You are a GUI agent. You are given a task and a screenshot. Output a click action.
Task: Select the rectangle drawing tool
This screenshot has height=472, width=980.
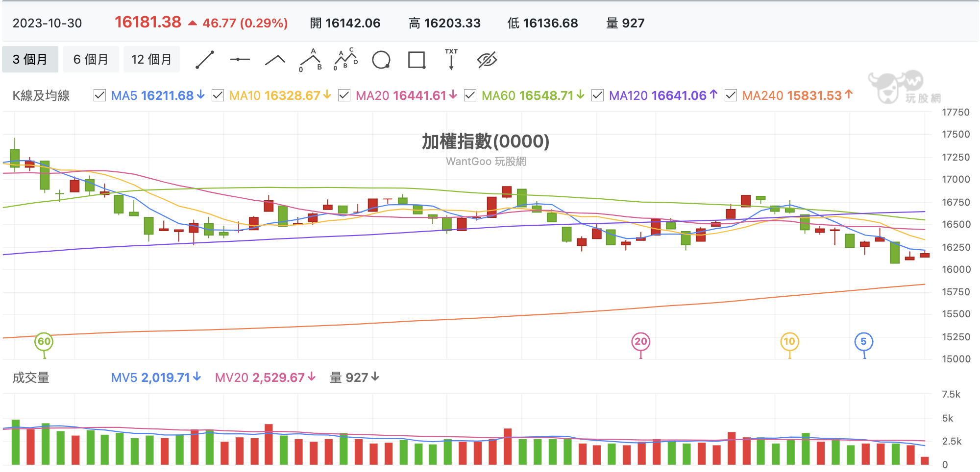click(416, 60)
